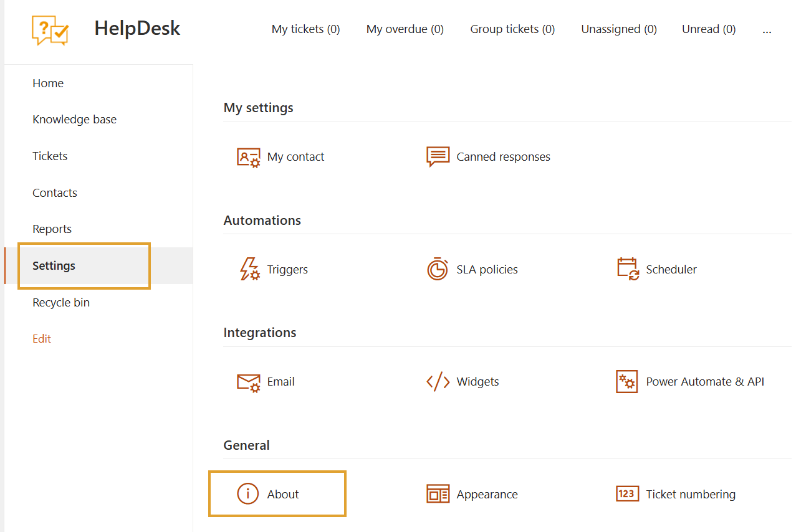Open the Widgets label
Screen dimensions: 796x532
[477, 382]
